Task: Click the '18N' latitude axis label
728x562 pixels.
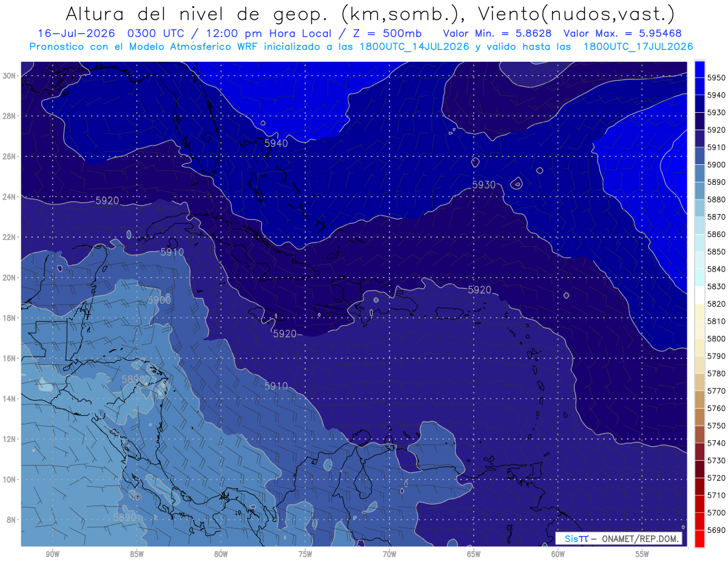Action: pyautogui.click(x=9, y=318)
